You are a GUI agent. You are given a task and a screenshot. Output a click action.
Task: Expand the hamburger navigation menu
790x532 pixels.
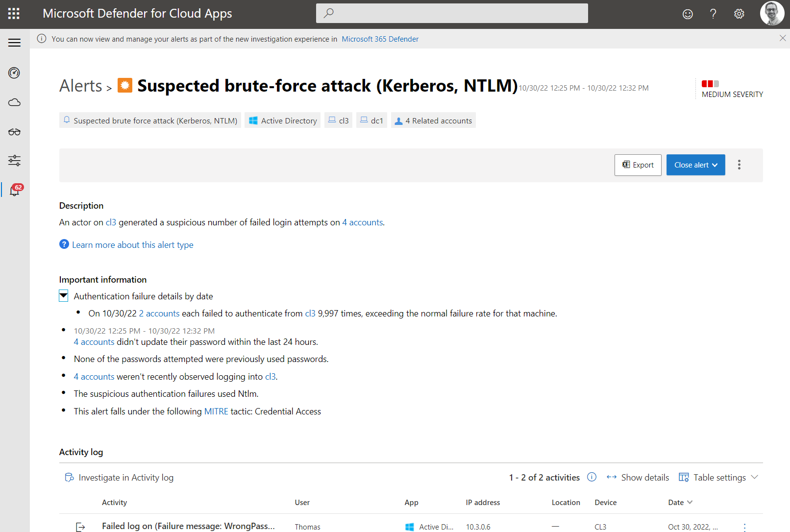15,43
